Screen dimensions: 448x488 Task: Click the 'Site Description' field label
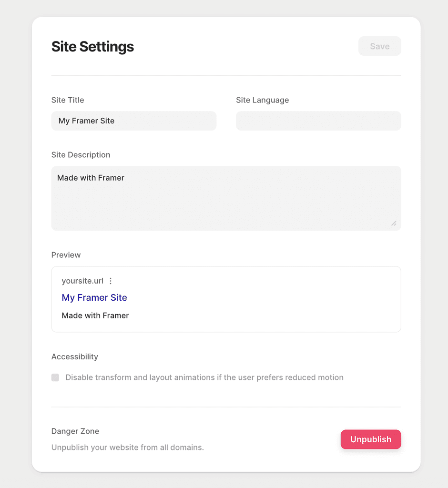pyautogui.click(x=81, y=155)
